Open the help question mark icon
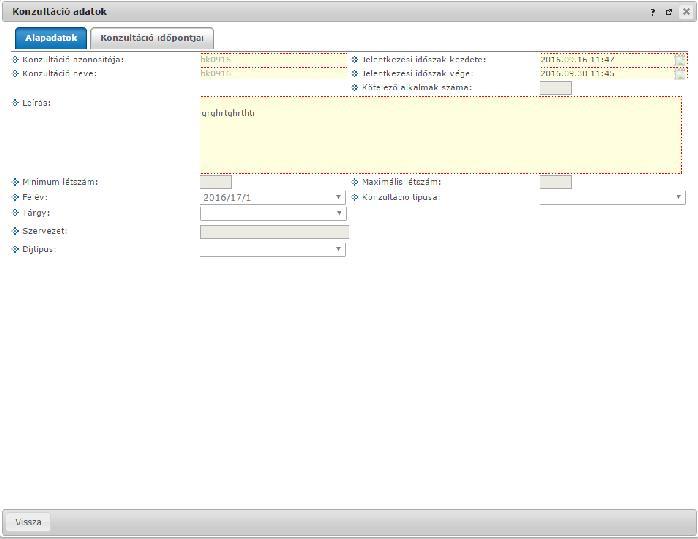 point(653,12)
